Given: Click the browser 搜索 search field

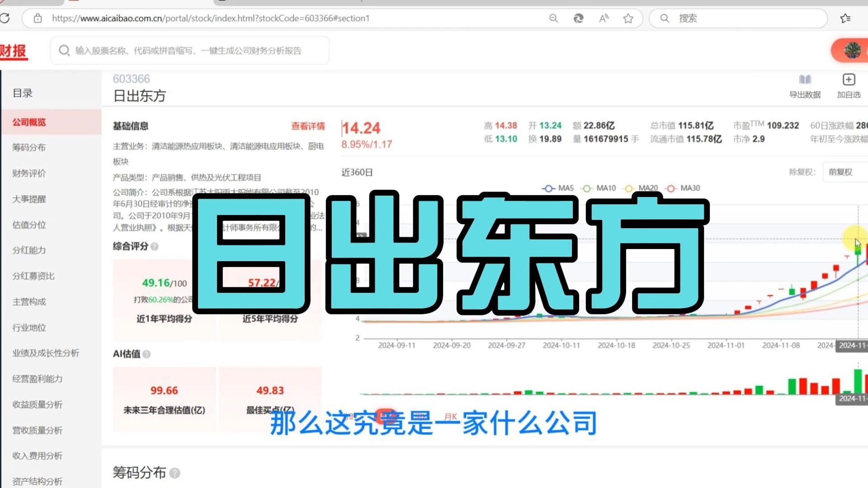Looking at the screenshot, I should [738, 18].
